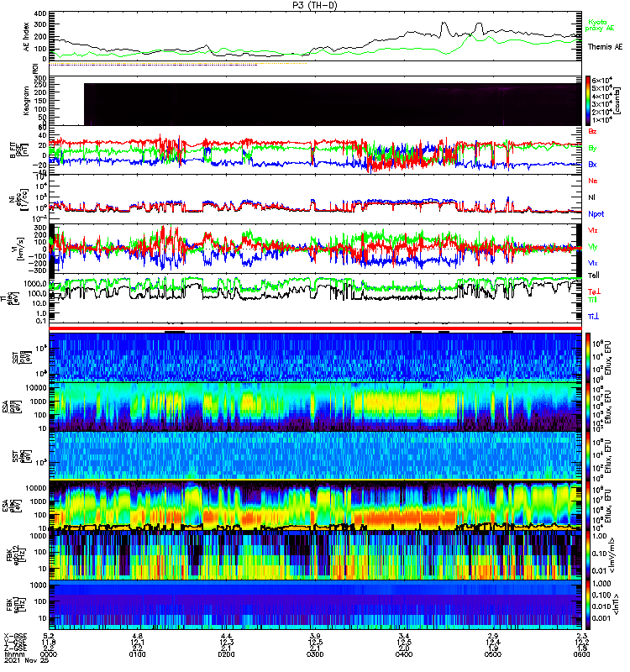Click the red bar above the SST ions panel

click(315, 328)
